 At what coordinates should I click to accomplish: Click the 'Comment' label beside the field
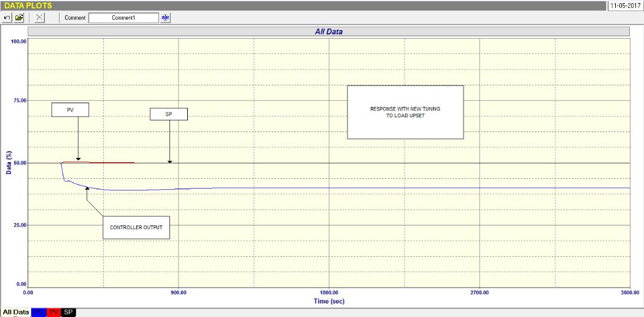pos(75,18)
